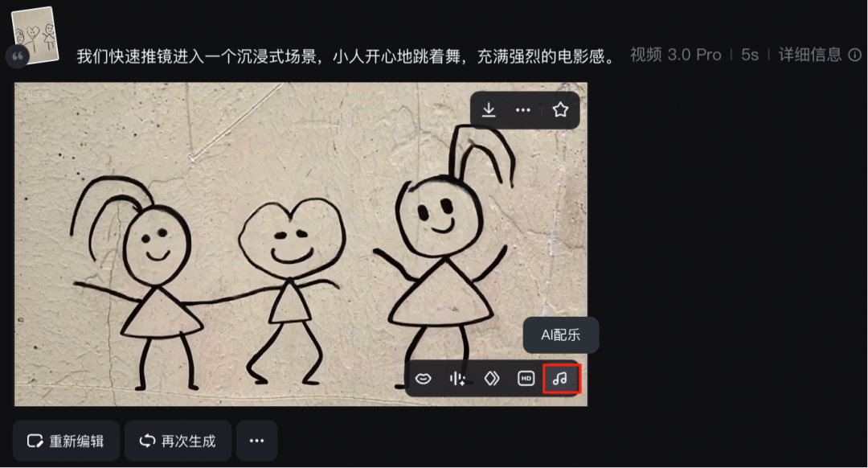Click the 重新编辑 button

pyautogui.click(x=67, y=441)
